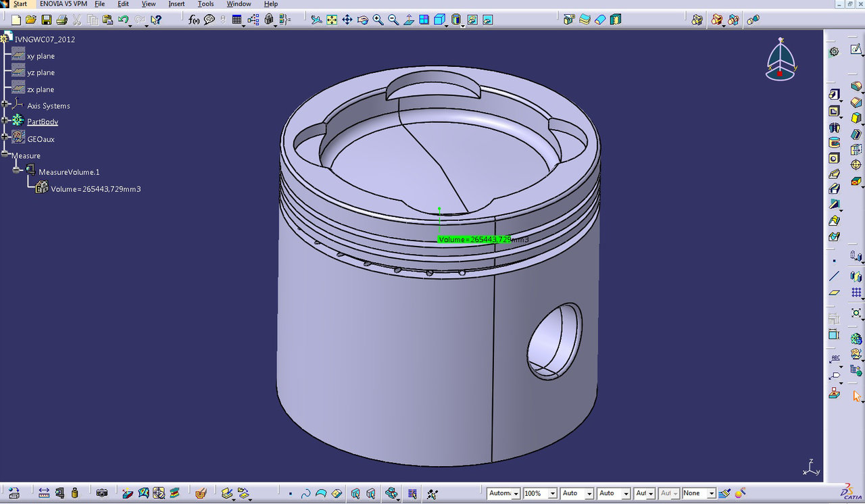Image resolution: width=865 pixels, height=504 pixels.
Task: Select IVNGWC07_2012 root node
Action: point(45,39)
